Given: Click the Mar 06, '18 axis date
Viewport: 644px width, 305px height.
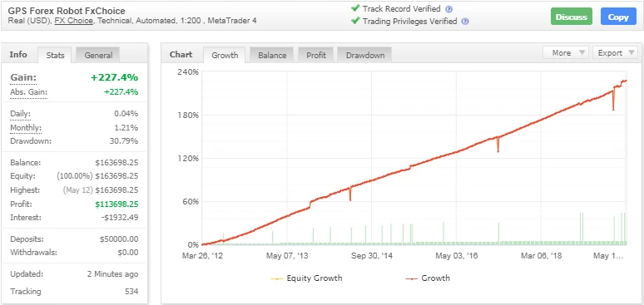Looking at the screenshot, I should [541, 256].
